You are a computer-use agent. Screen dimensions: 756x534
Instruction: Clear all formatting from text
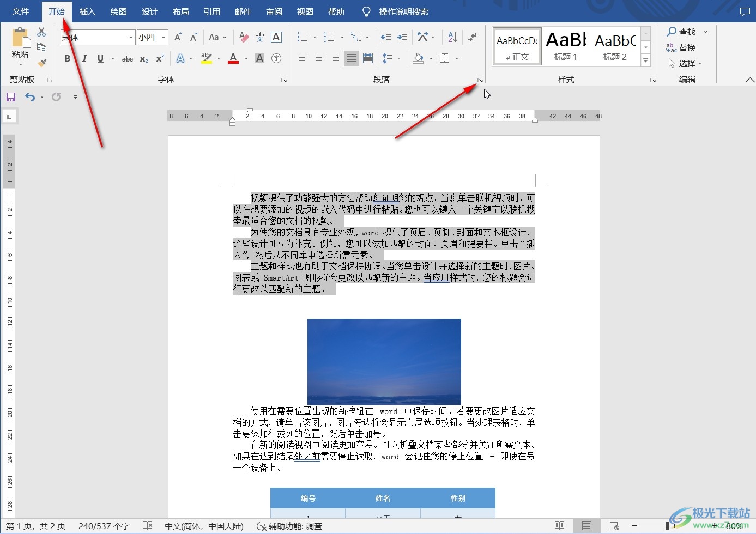pos(243,37)
